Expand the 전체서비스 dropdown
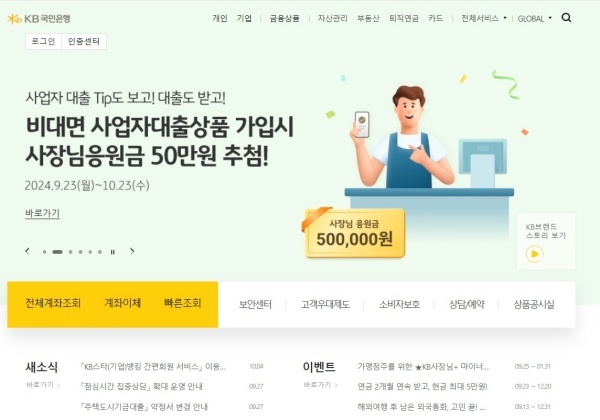The height and width of the screenshot is (420, 600). 484,18
